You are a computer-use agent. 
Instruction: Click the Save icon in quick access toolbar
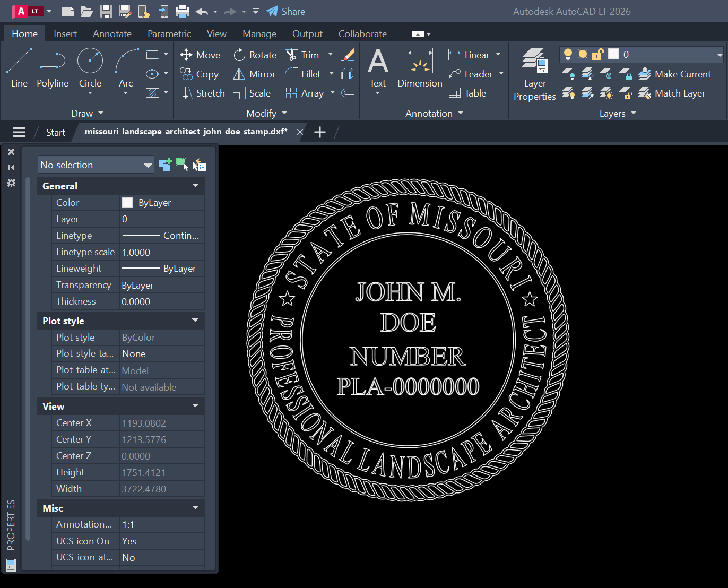click(x=106, y=12)
